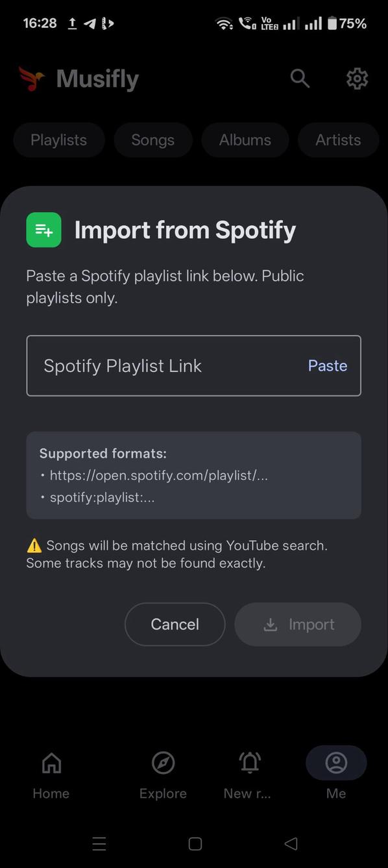Open the Me profile icon
The image size is (388, 868).
click(335, 763)
